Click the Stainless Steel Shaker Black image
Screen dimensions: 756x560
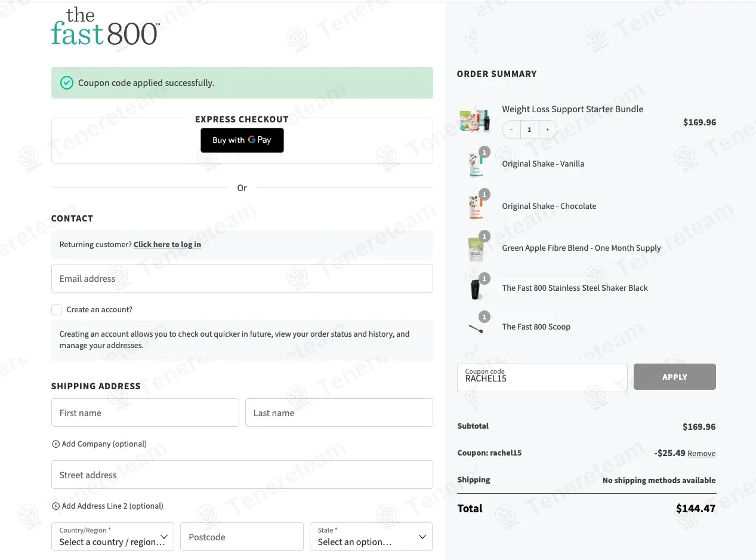(x=476, y=288)
